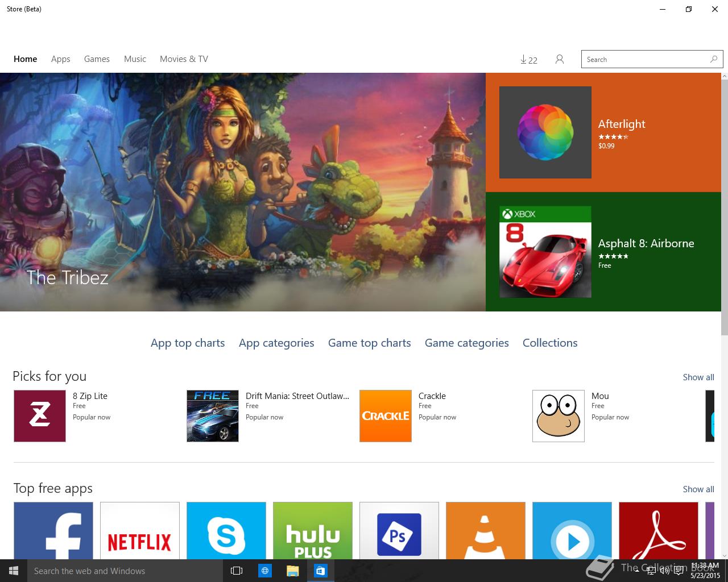Open the Drift Mania Street Outlaws icon

(213, 416)
